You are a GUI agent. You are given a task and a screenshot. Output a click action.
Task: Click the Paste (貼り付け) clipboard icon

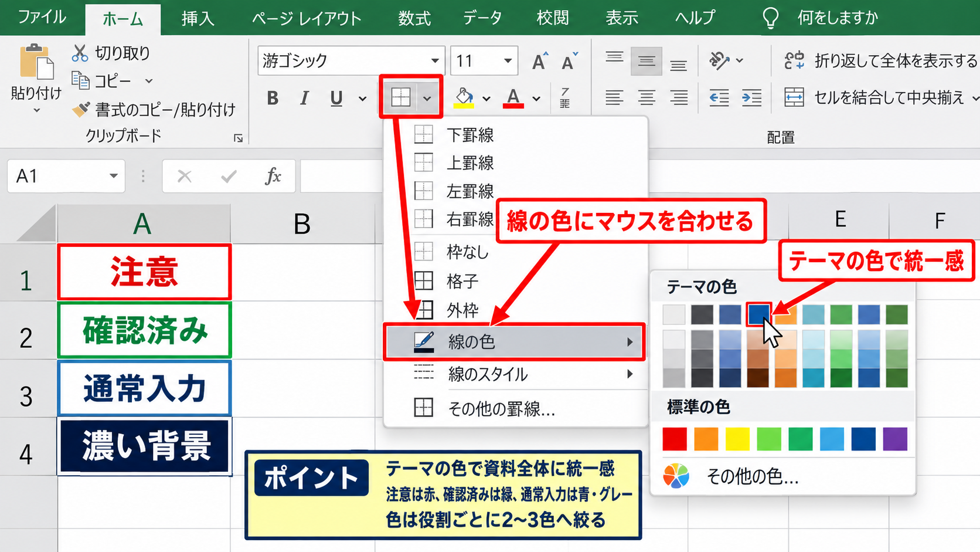(x=36, y=62)
